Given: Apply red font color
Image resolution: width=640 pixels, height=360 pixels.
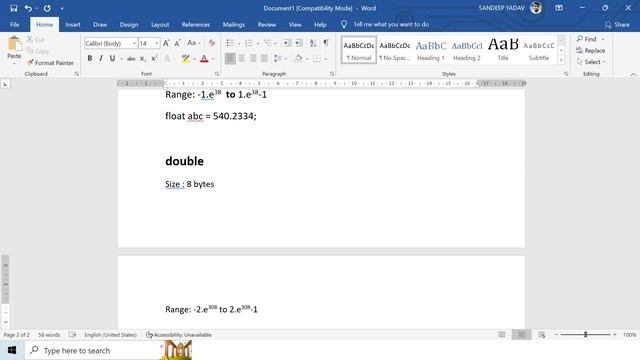Looking at the screenshot, I should [x=204, y=59].
